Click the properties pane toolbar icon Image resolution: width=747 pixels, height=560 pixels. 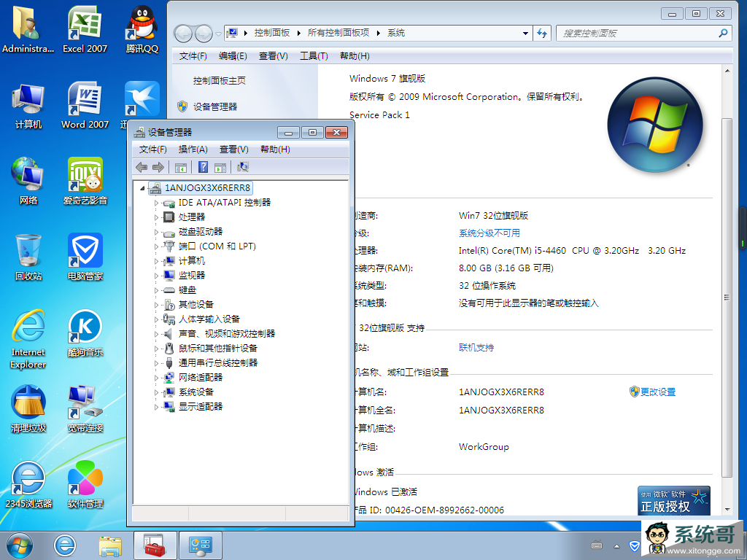click(x=220, y=167)
